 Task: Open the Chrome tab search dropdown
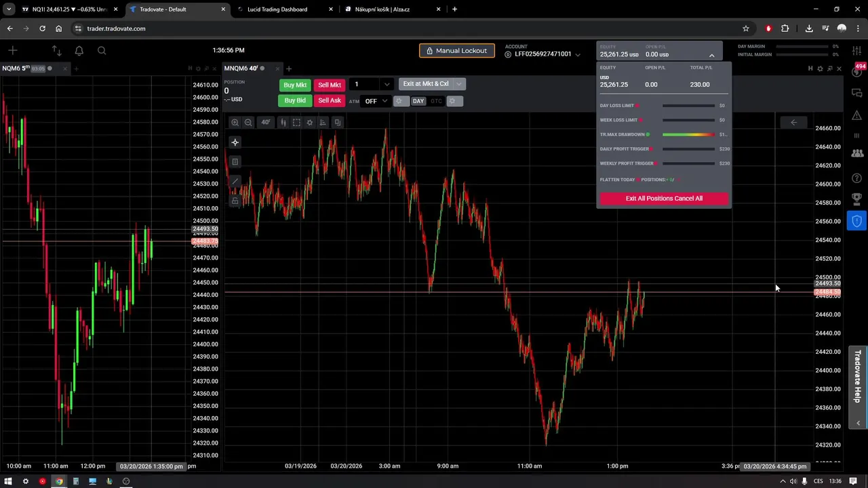(x=9, y=9)
